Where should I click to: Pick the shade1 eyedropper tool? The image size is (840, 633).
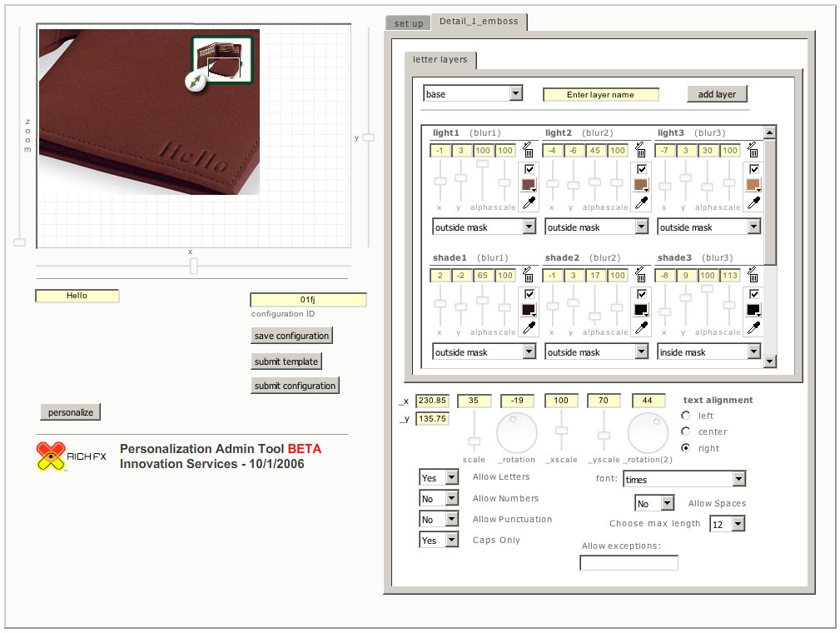coord(529,327)
